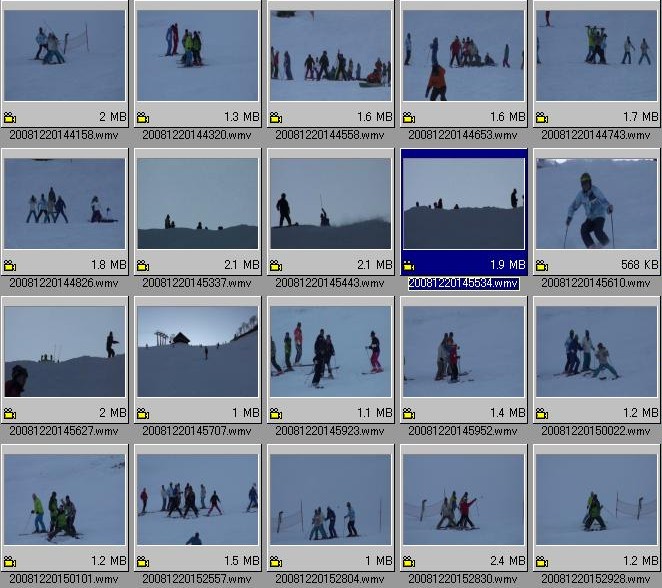Select thumbnail of 20081220145627.wmv
Screen dimensions: 662x588
(65, 352)
